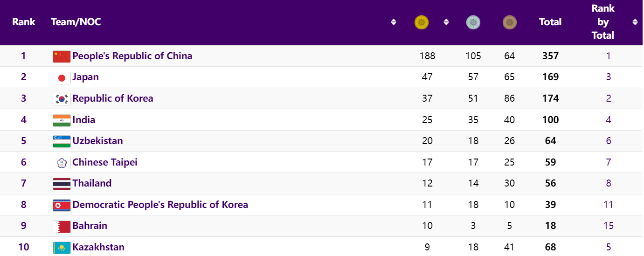This screenshot has width=644, height=256.
Task: Open Democratic People's Republic of Korea link
Action: [160, 205]
